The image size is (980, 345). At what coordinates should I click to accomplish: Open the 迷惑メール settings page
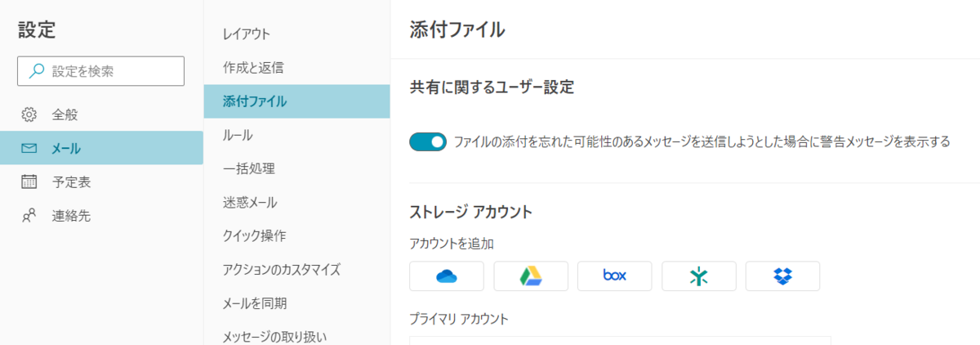pyautogui.click(x=296, y=202)
